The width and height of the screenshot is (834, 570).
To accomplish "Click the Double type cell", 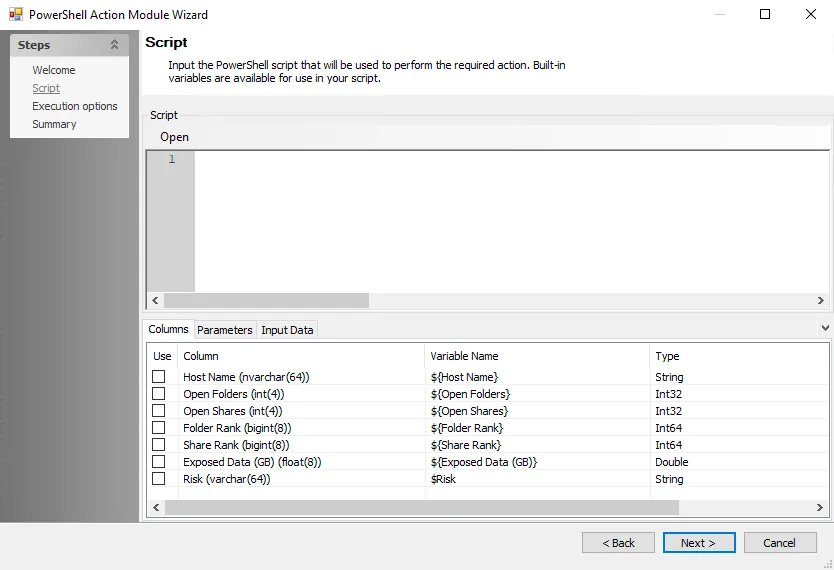I will [x=739, y=462].
